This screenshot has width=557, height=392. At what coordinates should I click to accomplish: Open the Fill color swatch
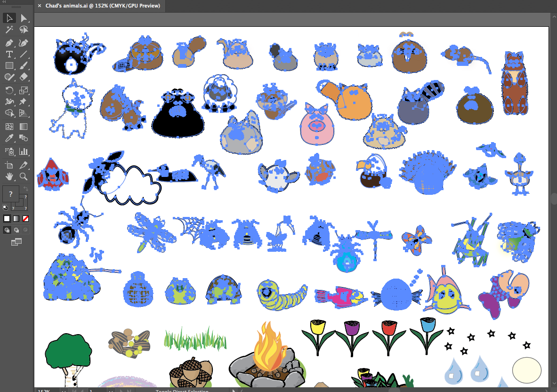(10, 194)
